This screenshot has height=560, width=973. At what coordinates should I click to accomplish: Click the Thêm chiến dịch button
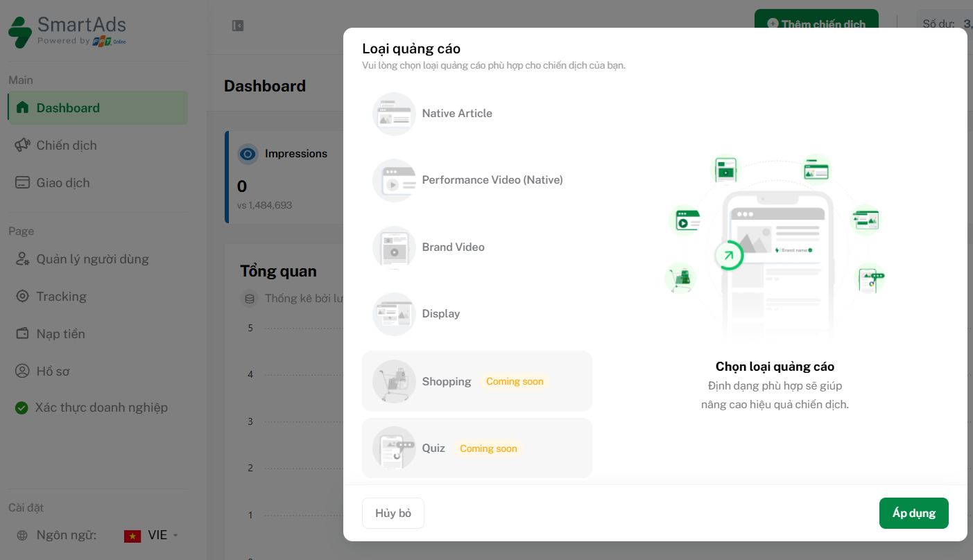(816, 24)
